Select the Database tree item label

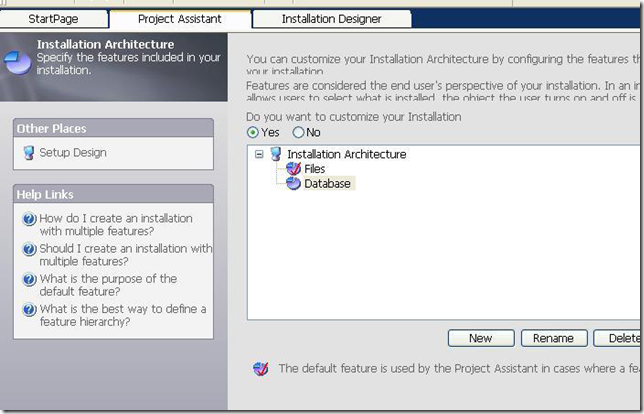(328, 183)
